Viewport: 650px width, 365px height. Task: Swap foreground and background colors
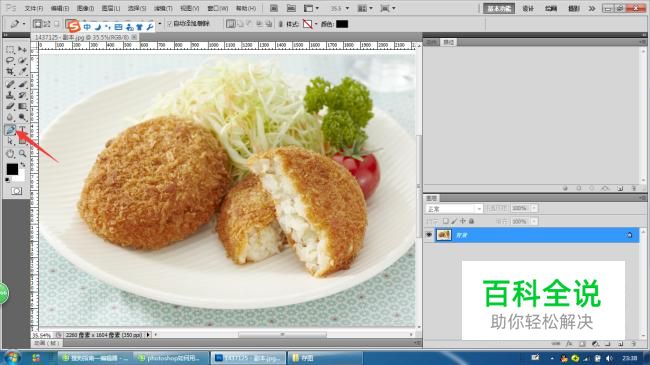tap(23, 165)
